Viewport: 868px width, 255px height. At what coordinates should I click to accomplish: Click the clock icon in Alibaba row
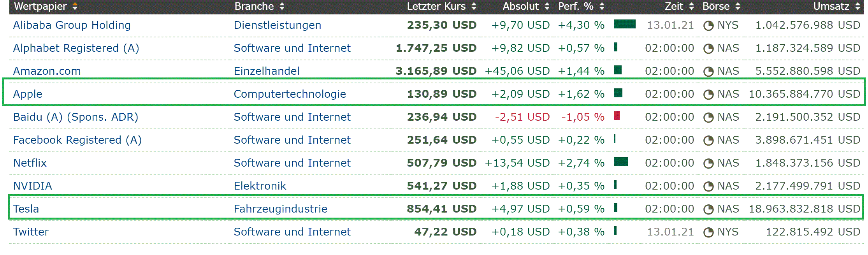pos(708,26)
